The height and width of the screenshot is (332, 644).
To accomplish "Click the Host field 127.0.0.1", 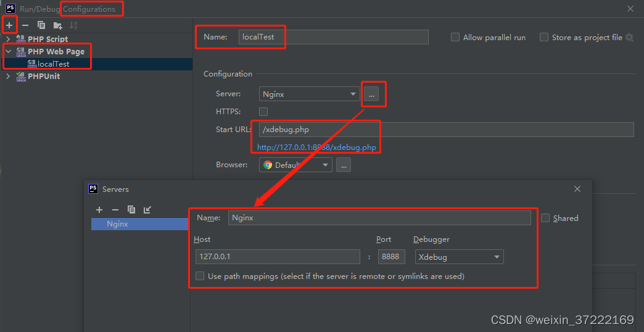I will (278, 257).
